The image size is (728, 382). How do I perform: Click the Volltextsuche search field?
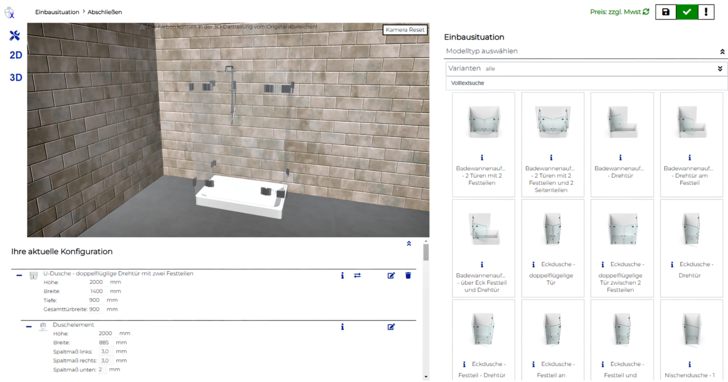coord(586,83)
